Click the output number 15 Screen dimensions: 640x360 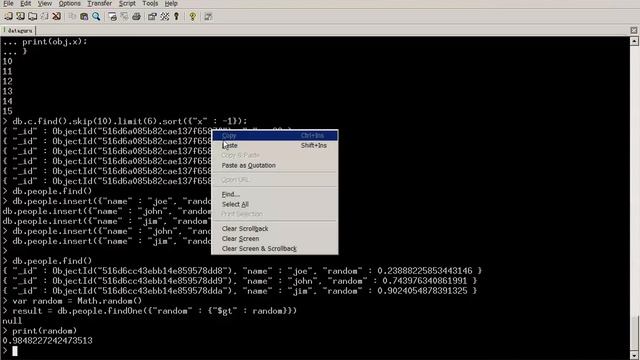click(x=7, y=111)
